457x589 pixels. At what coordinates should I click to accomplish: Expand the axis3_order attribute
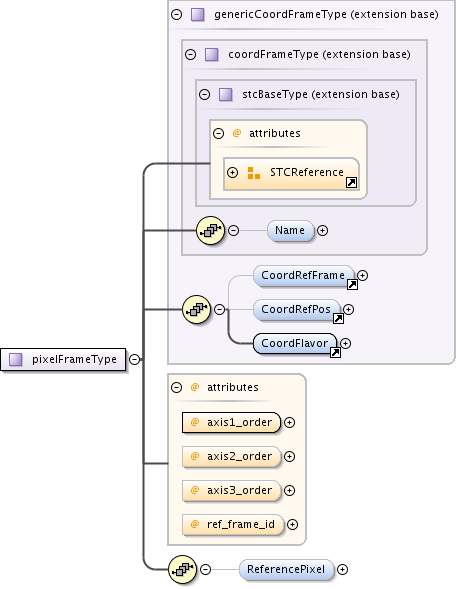289,490
